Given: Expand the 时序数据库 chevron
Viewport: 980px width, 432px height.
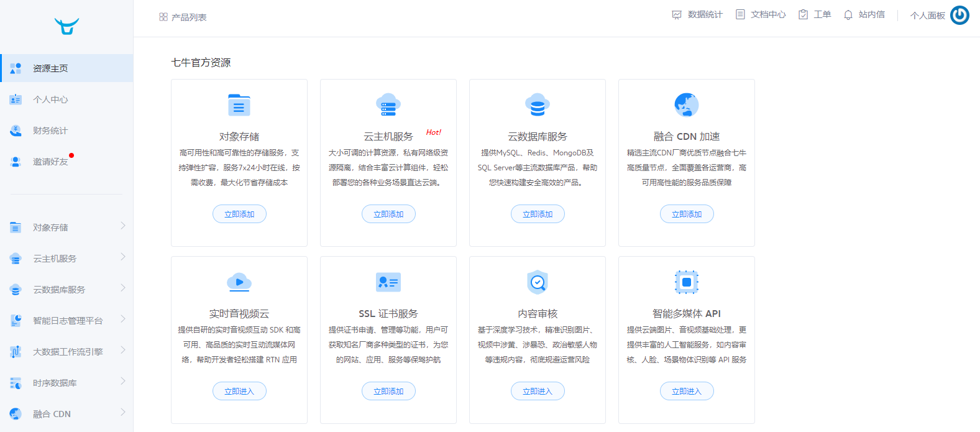Looking at the screenshot, I should pyautogui.click(x=123, y=381).
